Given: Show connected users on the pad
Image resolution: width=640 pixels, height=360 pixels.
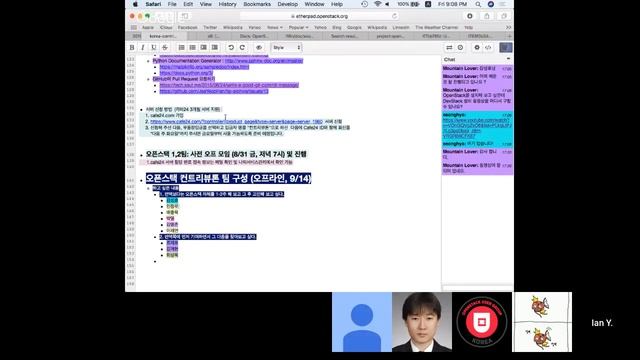Looking at the screenshot, I should coord(506,48).
